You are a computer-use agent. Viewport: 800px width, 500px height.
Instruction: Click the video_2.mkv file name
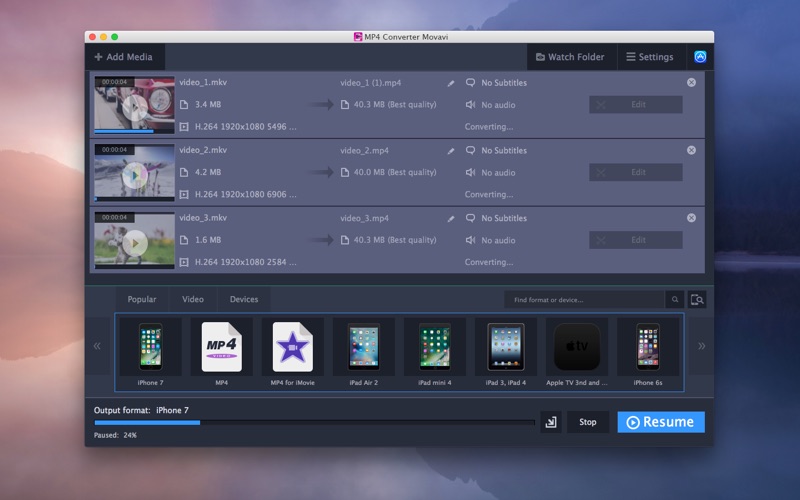pos(203,150)
